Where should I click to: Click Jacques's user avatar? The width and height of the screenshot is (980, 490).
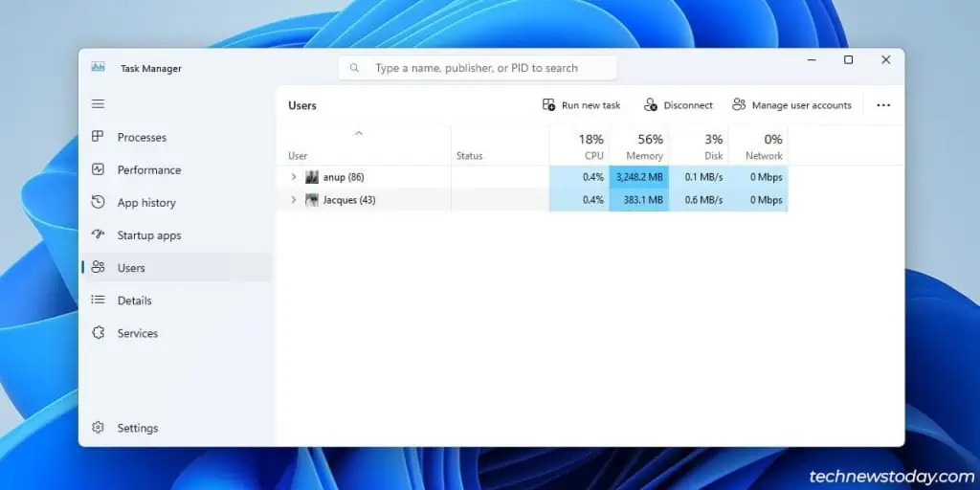(x=312, y=200)
